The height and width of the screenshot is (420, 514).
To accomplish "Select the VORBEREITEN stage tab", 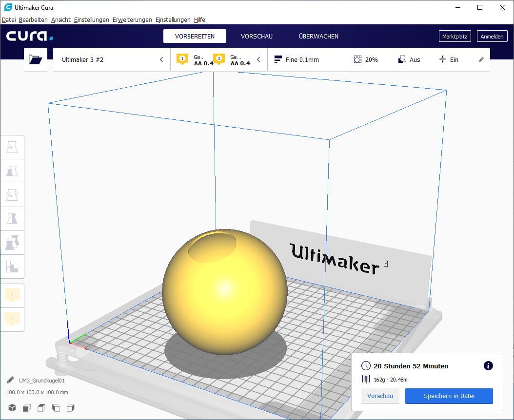I will click(x=195, y=36).
